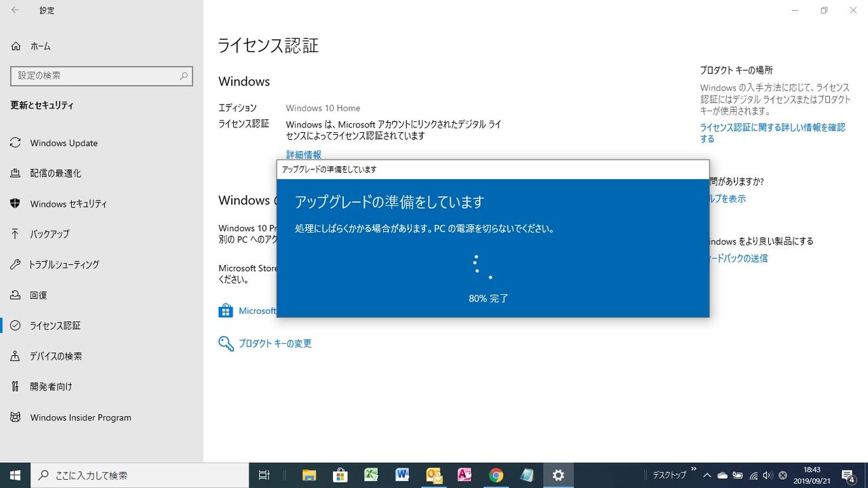Screen dimensions: 868x488
Task: Click the magnifier icon in settings search
Action: 183,76
